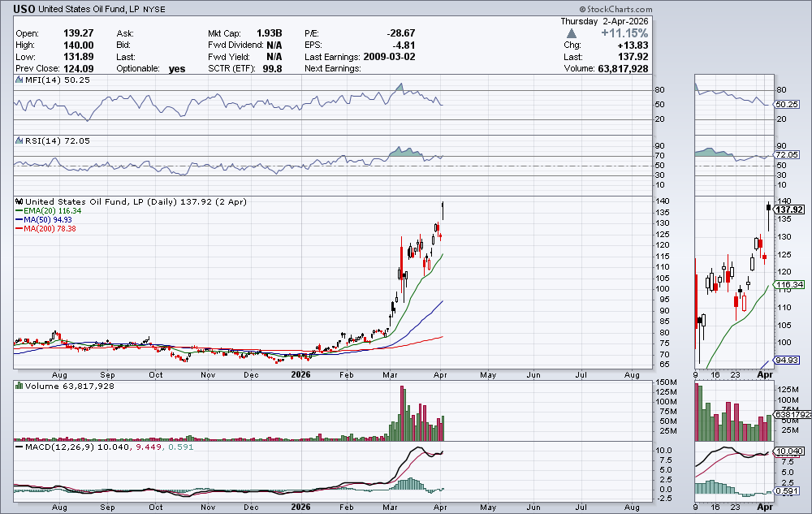This screenshot has height=514, width=812.
Task: Click the up-arrow change triangle icon
Action: [571, 33]
